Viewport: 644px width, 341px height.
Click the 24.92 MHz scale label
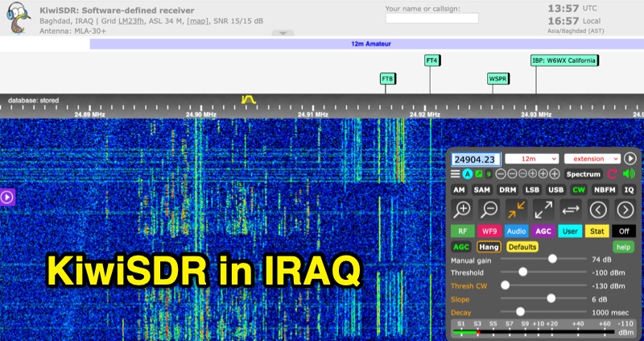[426, 114]
